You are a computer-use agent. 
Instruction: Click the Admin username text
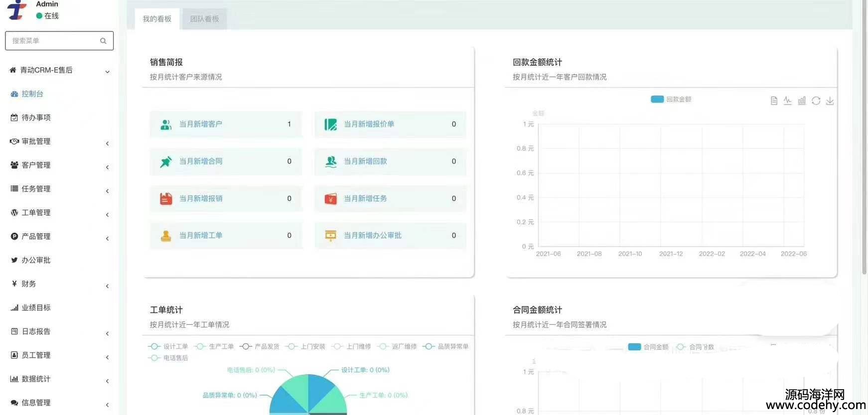coord(47,4)
